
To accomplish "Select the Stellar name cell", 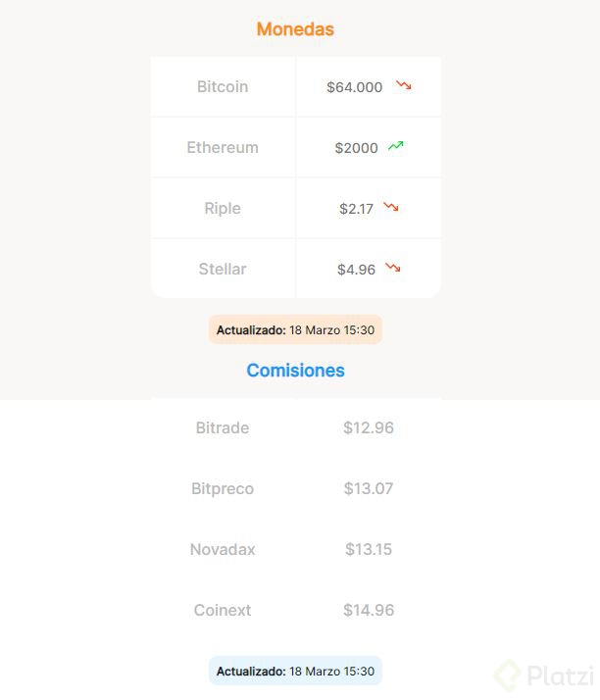I will 223,269.
